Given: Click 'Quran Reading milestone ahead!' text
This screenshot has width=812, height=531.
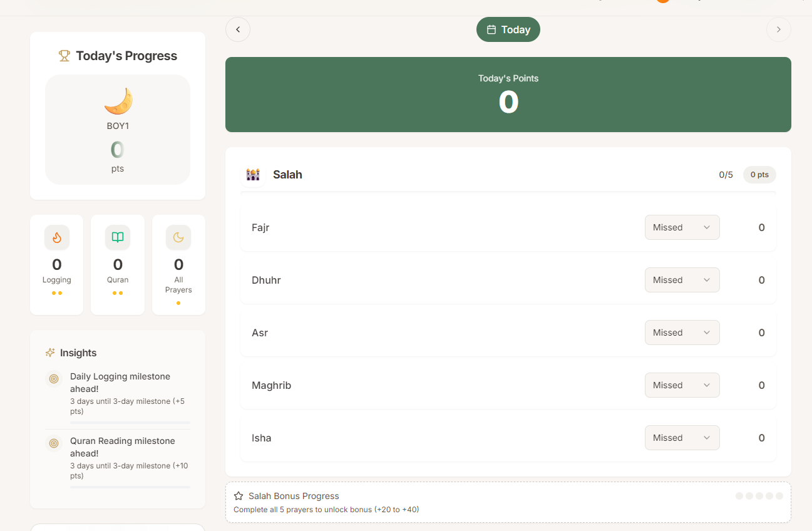Looking at the screenshot, I should point(123,447).
